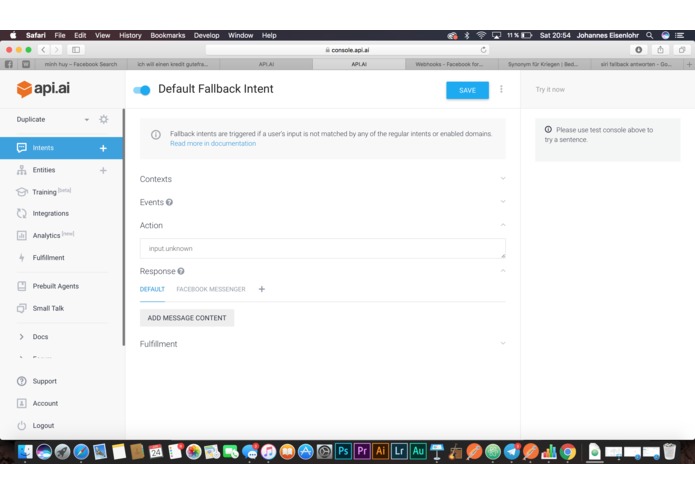Select the DEFAULT response tab

pyautogui.click(x=152, y=289)
